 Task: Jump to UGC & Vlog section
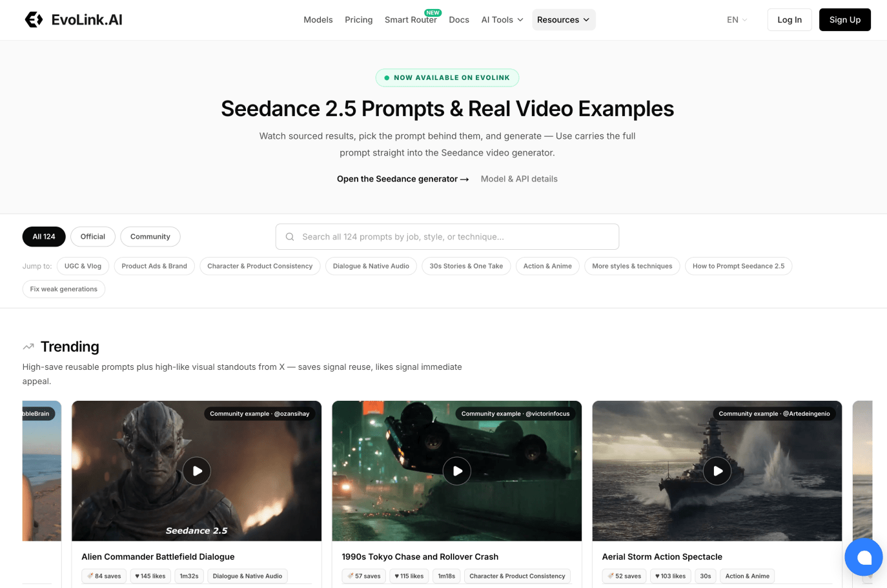[83, 267]
